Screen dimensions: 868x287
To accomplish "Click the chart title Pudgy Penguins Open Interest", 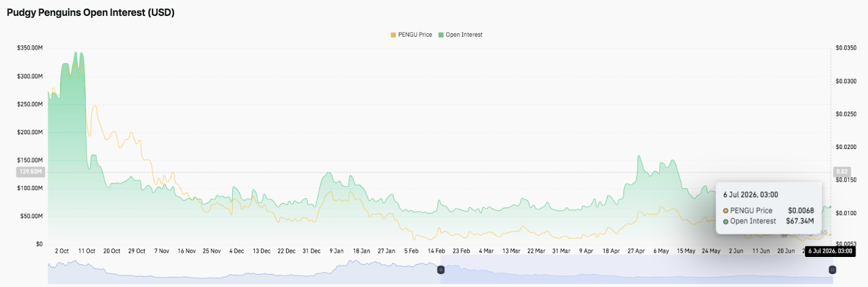I will pos(91,12).
